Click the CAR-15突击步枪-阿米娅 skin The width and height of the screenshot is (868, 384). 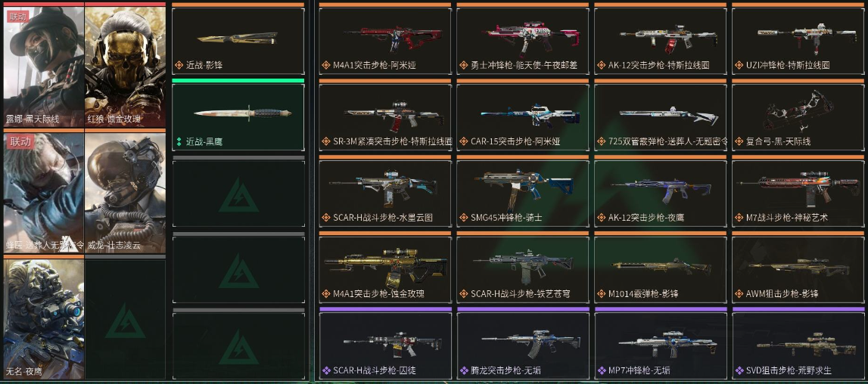[523, 116]
